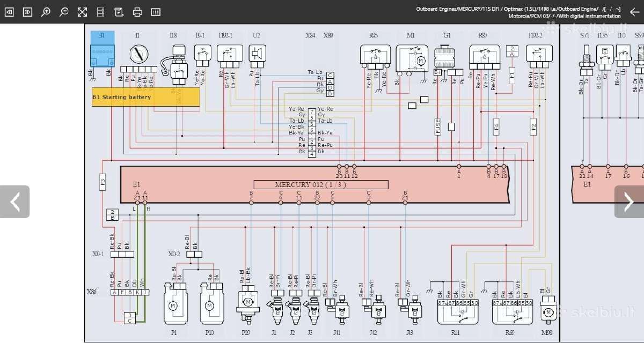The image size is (644, 343).
Task: Select the J3 injector symbol
Action: click(x=312, y=310)
